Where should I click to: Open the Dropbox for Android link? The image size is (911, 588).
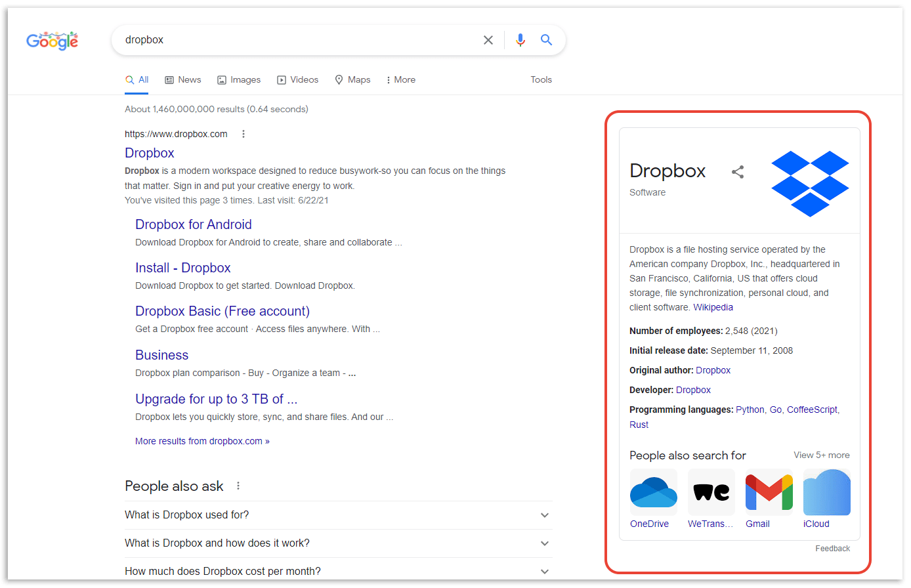pyautogui.click(x=194, y=224)
